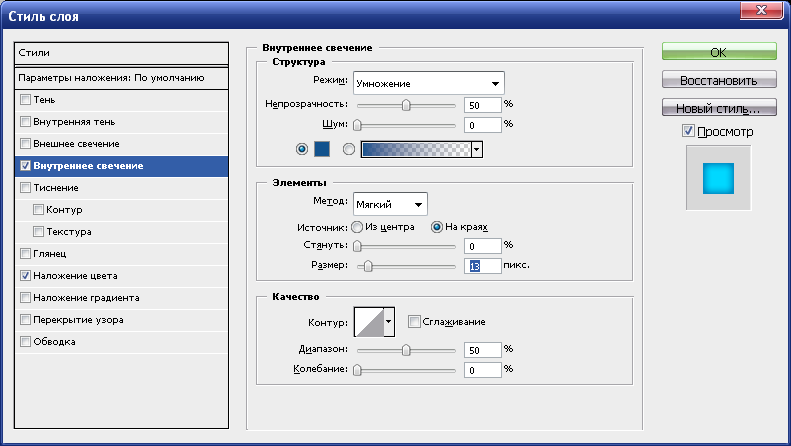This screenshot has width=791, height=446.
Task: Enable the Наложение градиента checkbox
Action: 25,298
